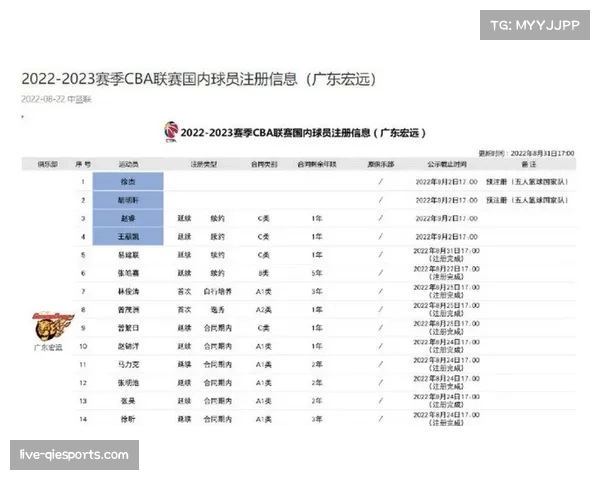Click the 运动员 column header
The image size is (600, 480).
pos(128,164)
